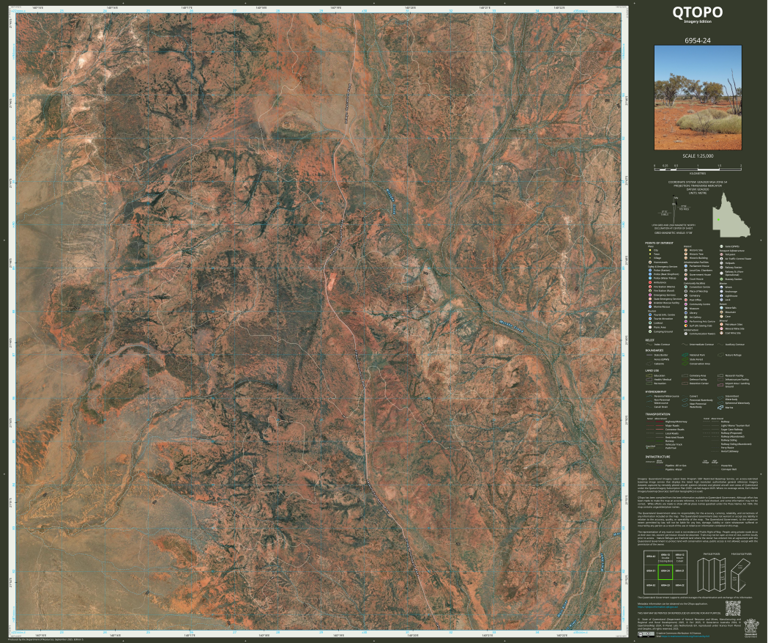Open the outback landscape cover photo
The width and height of the screenshot is (768, 643).
698,98
